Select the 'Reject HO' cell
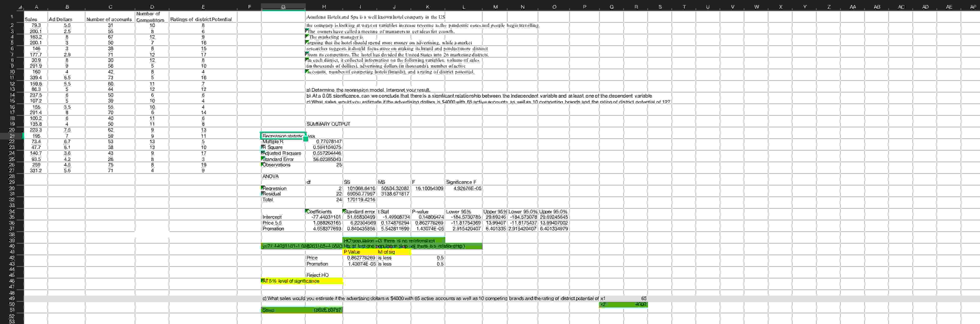The height and width of the screenshot is (324, 980). click(x=318, y=275)
